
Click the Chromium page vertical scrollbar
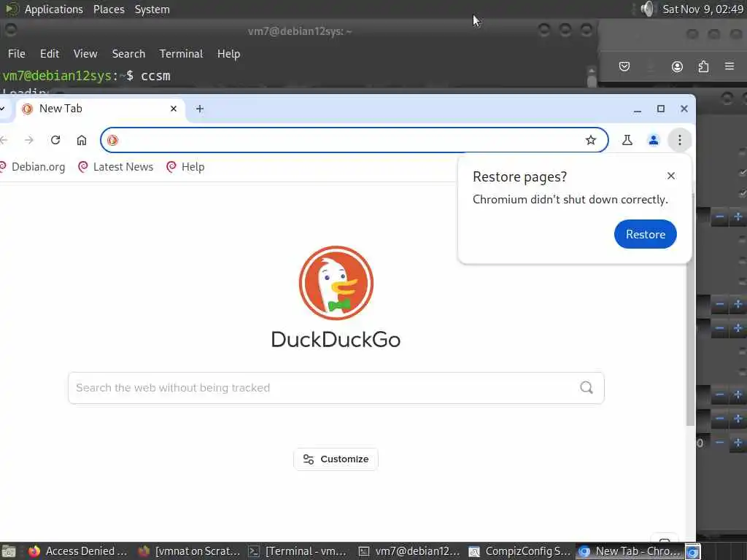pyautogui.click(x=690, y=309)
